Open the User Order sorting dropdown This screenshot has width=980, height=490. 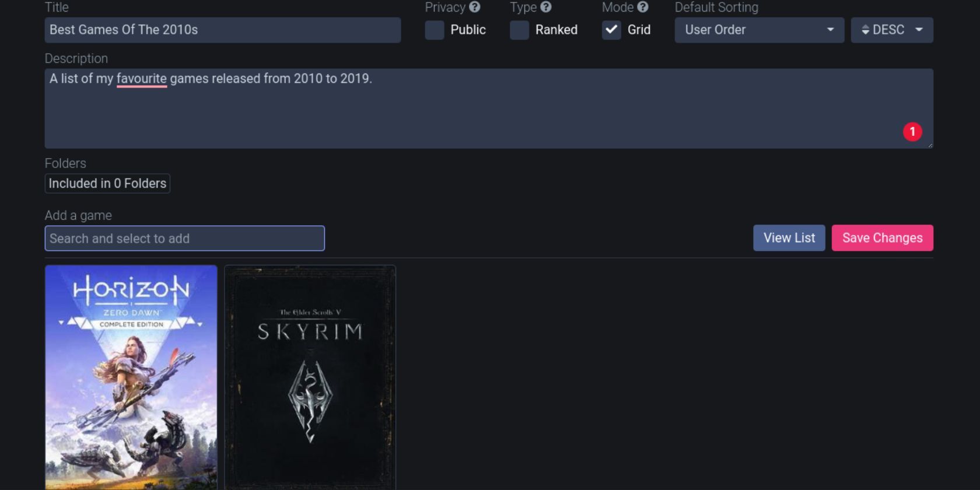(759, 30)
